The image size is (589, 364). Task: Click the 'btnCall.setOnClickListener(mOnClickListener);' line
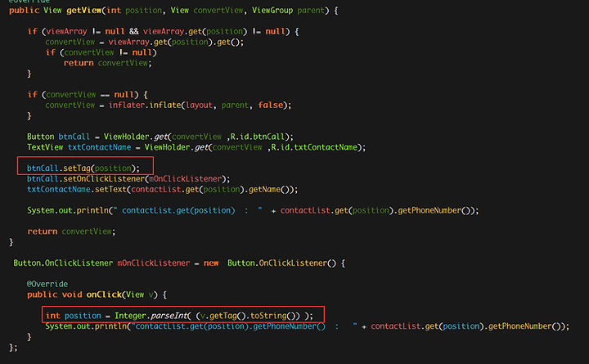[x=128, y=179]
